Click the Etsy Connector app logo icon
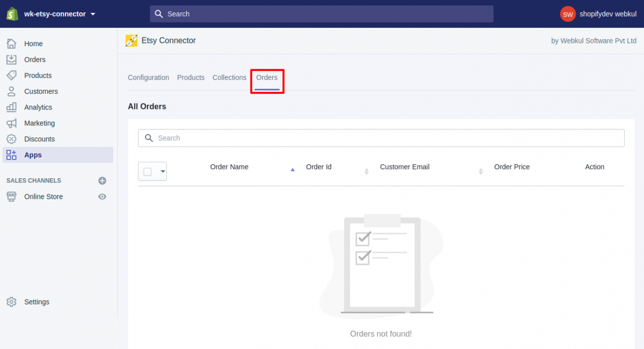The width and height of the screenshot is (644, 349). click(x=131, y=40)
